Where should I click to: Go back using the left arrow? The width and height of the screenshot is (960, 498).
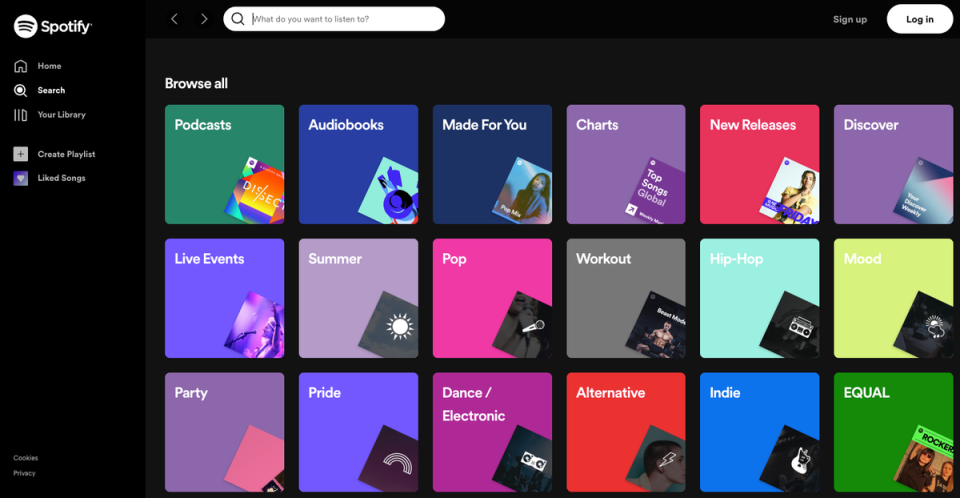tap(174, 19)
